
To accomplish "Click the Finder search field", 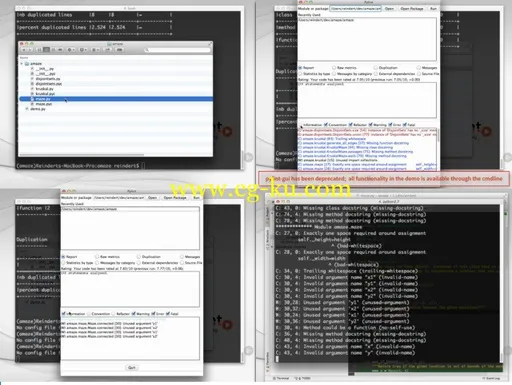I will [x=177, y=50].
